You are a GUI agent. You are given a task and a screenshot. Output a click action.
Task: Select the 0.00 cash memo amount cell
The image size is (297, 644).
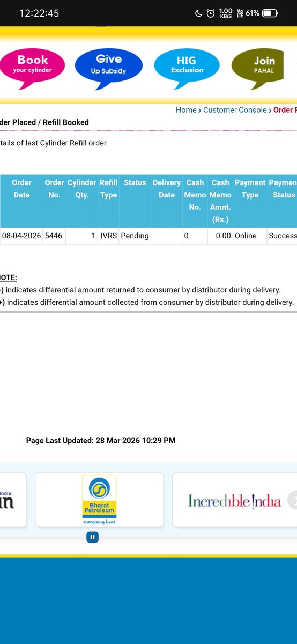tap(220, 236)
